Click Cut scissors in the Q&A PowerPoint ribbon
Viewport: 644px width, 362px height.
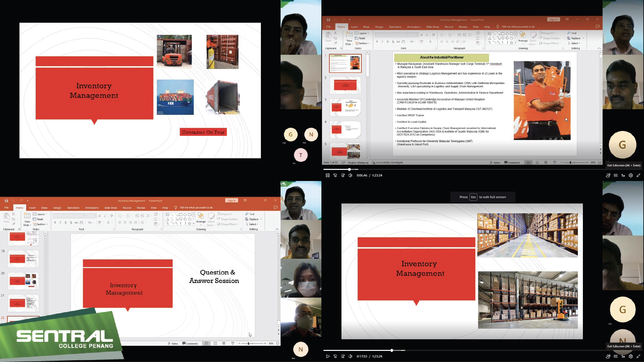(x=13, y=214)
